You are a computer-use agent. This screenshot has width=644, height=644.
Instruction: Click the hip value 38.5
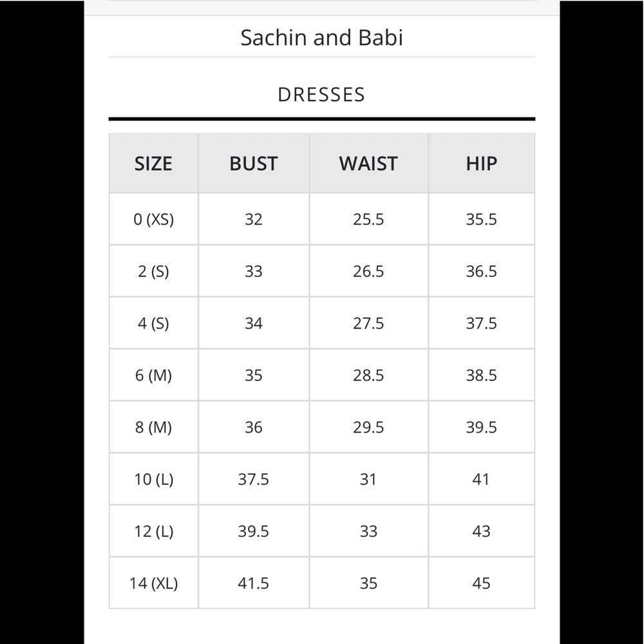(481, 375)
